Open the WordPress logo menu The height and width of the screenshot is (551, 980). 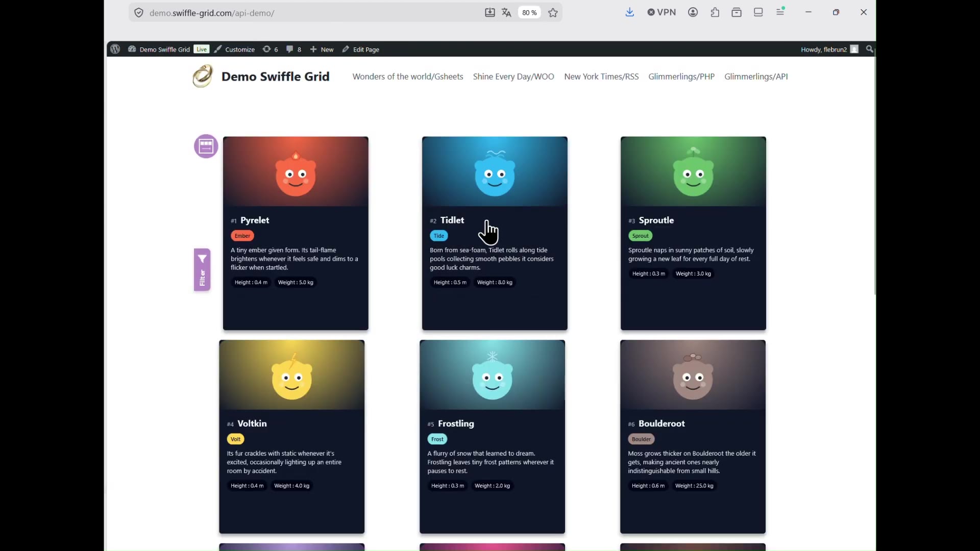(115, 49)
